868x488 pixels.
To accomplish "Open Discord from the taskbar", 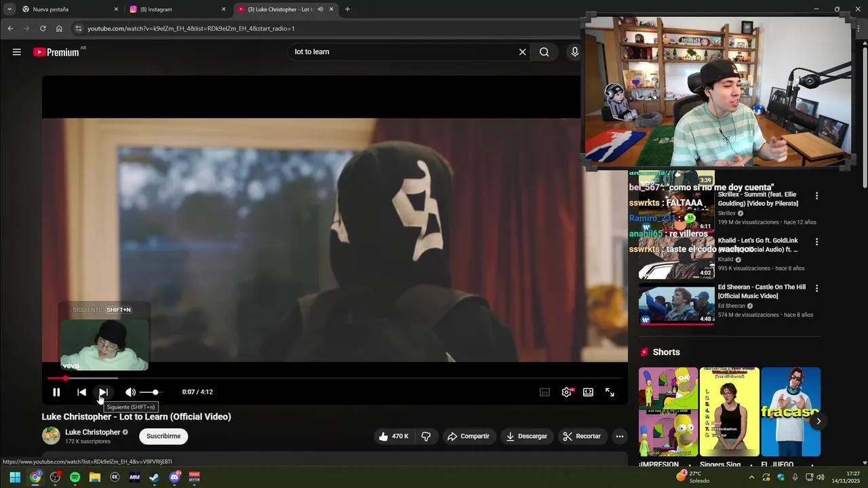I will tap(174, 477).
